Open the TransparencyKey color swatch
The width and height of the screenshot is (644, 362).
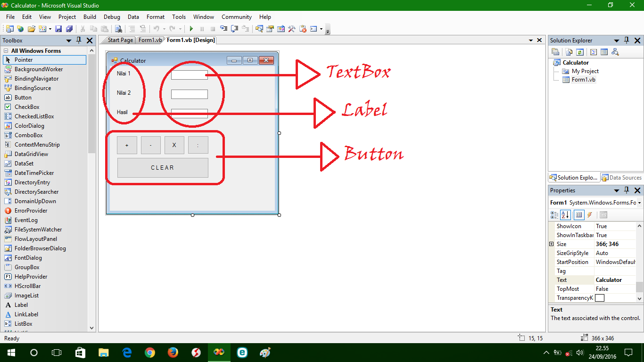click(x=599, y=297)
